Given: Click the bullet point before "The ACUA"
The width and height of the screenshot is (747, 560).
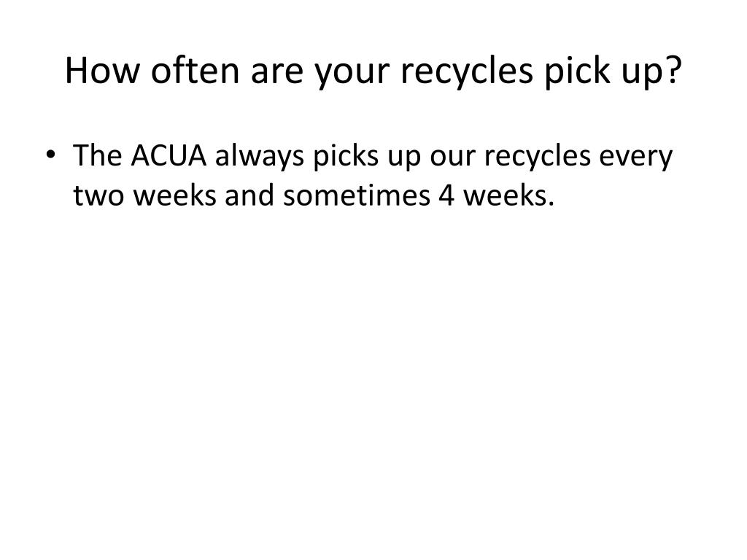Looking at the screenshot, I should click(x=50, y=155).
